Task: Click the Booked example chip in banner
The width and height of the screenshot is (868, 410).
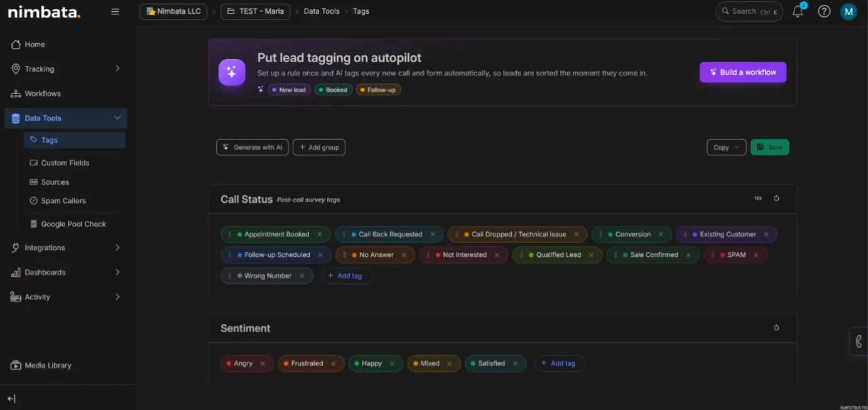Action: 333,90
